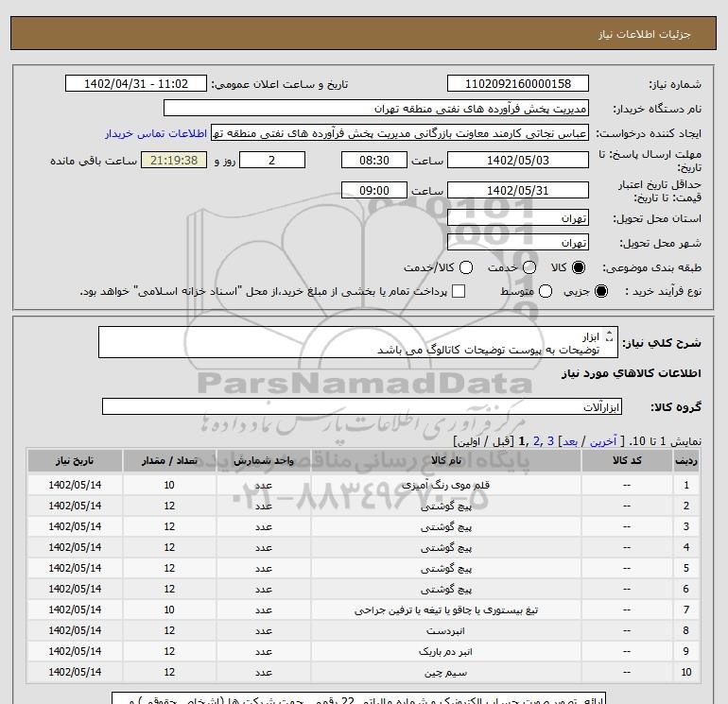
Task: Select item name پیچ گوشتی in row 6
Action: [x=446, y=590]
